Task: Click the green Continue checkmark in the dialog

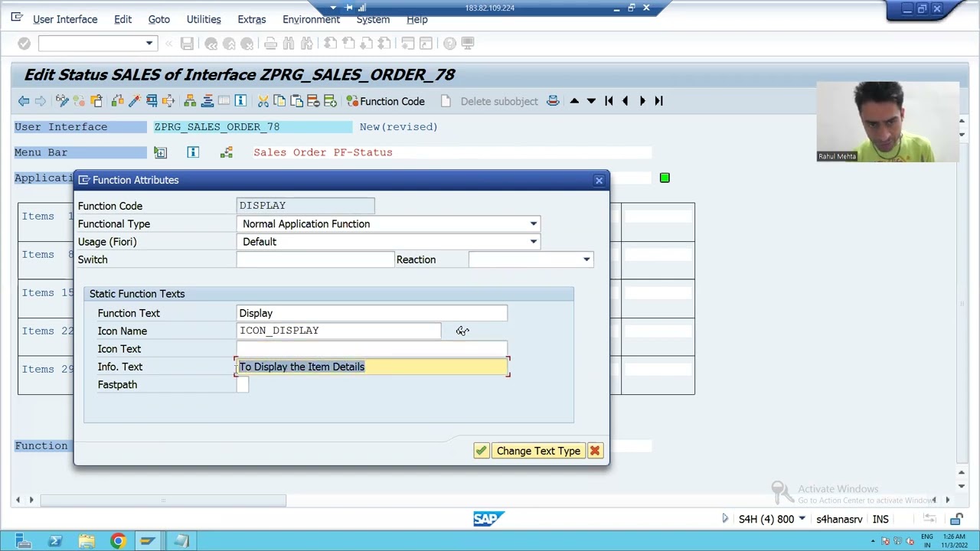Action: tap(481, 451)
